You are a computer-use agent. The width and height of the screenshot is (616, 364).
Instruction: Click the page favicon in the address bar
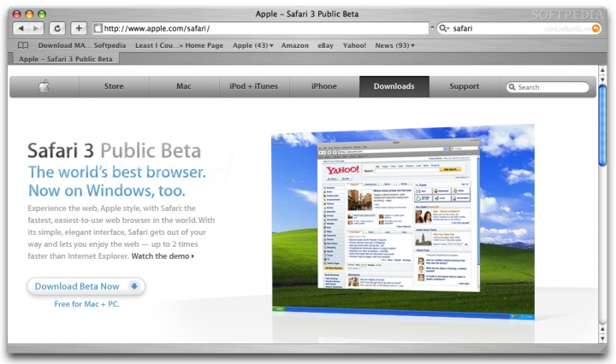98,28
